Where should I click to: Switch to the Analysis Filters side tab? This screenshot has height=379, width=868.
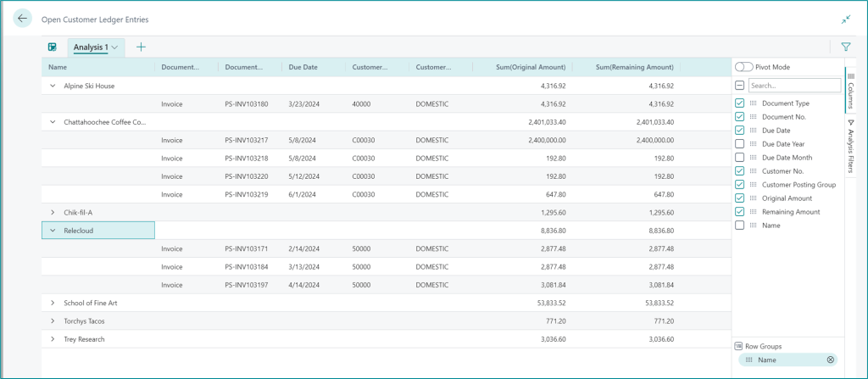850,145
